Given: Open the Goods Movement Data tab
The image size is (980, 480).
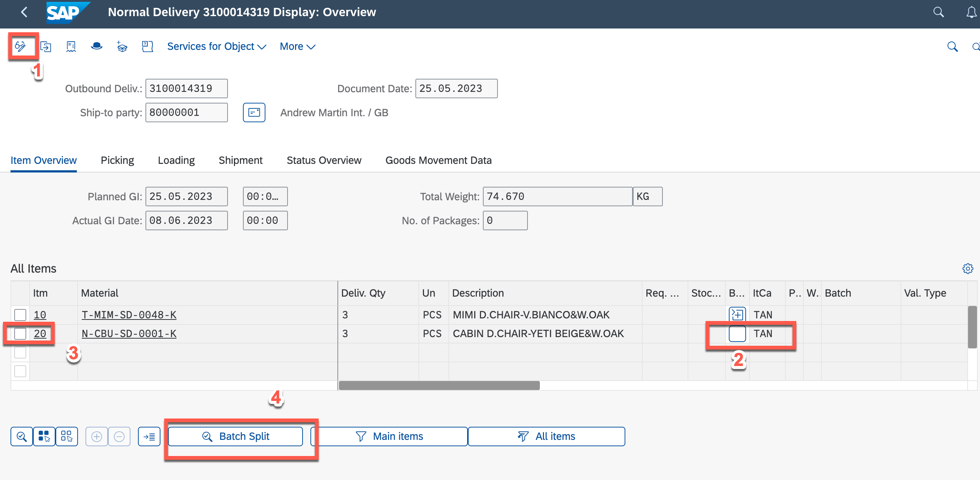Looking at the screenshot, I should tap(438, 160).
